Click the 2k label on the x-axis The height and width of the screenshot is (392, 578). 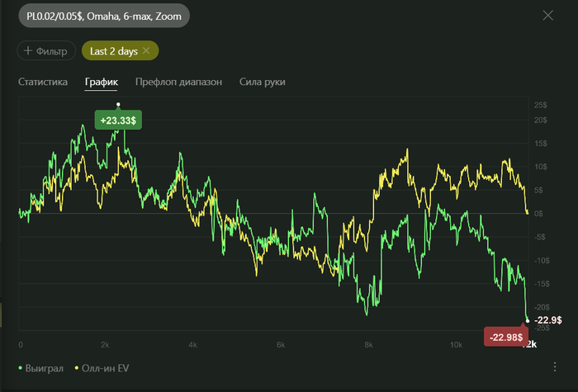click(x=106, y=344)
